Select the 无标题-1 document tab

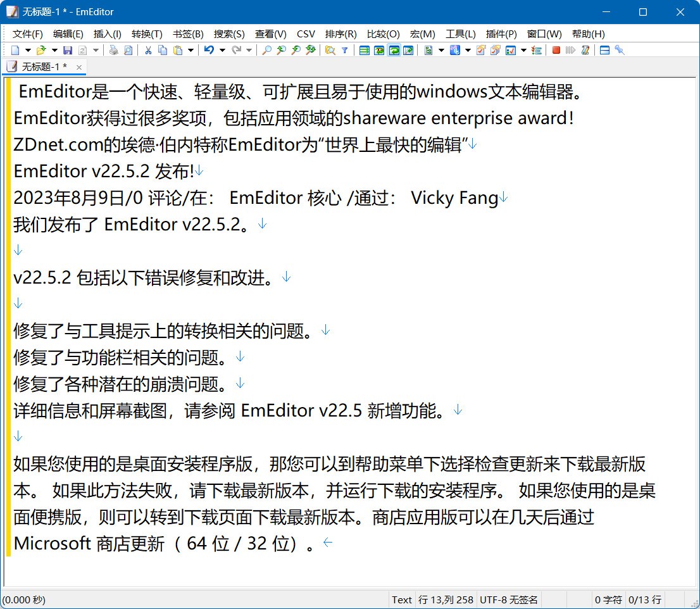tap(44, 67)
